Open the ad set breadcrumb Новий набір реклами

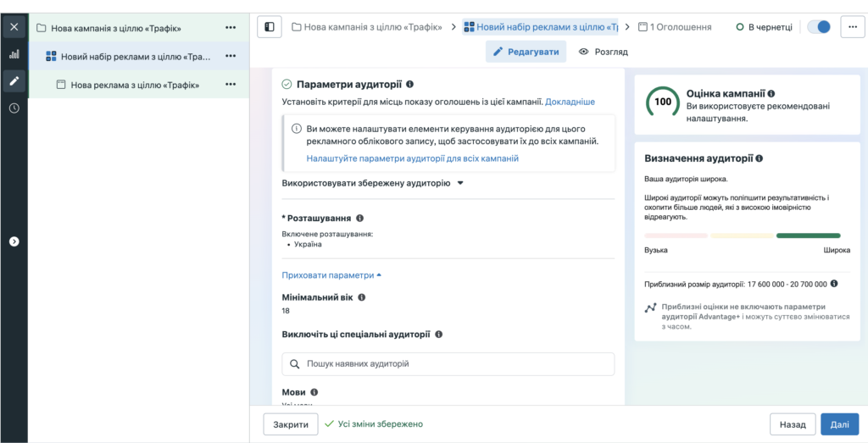click(541, 26)
